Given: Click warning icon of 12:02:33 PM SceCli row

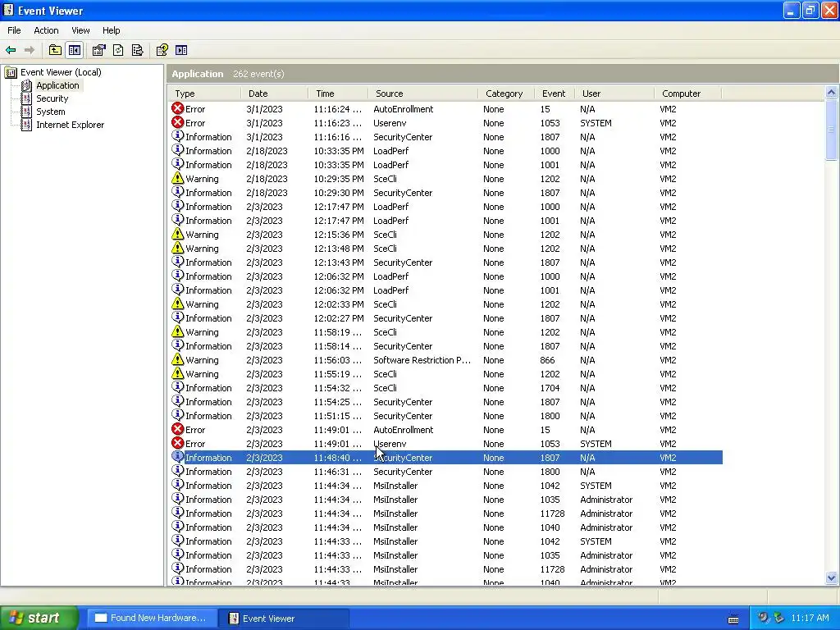Looking at the screenshot, I should click(177, 304).
